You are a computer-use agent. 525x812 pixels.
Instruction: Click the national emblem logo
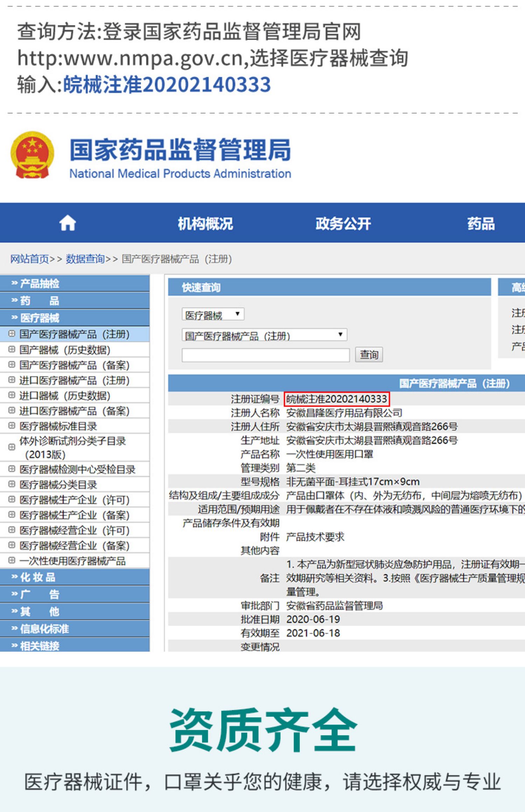coord(32,155)
